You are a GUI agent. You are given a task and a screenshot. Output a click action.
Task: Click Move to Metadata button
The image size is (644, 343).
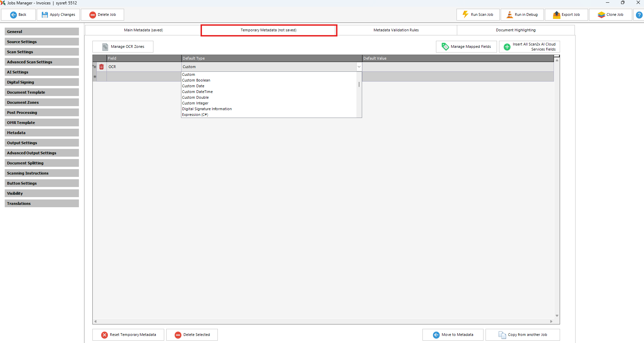tap(453, 335)
